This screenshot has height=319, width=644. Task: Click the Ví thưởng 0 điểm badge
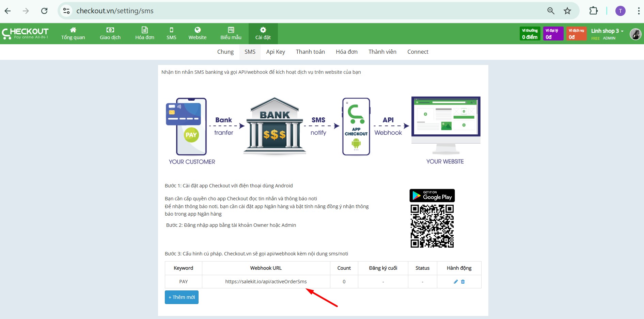pos(530,34)
